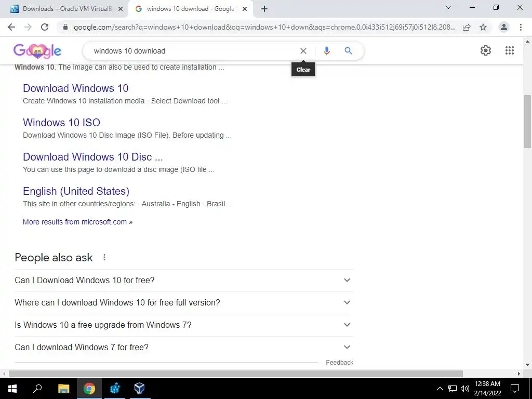Open the taskbar clock showing 12:38 AM
Screen dimensions: 532x399
click(487, 389)
